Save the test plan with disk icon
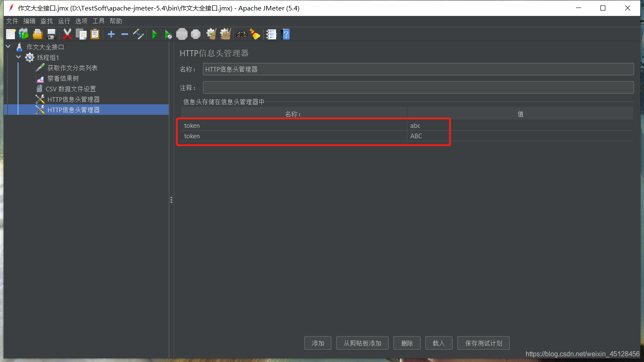644x362 pixels. point(52,34)
